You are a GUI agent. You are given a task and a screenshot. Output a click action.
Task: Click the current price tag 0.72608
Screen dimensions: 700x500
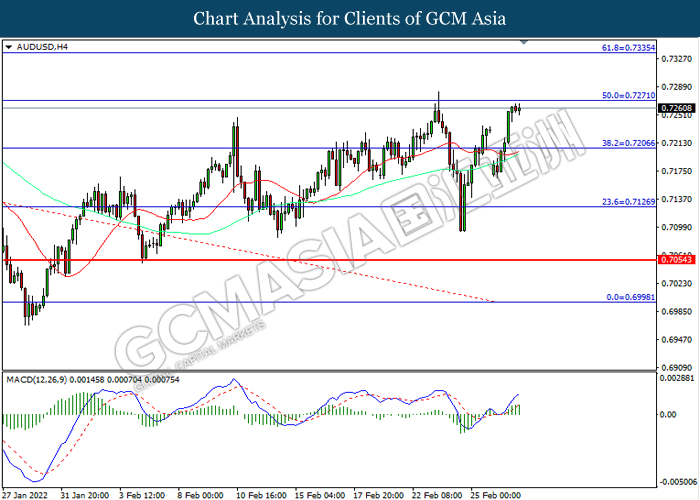coord(677,108)
